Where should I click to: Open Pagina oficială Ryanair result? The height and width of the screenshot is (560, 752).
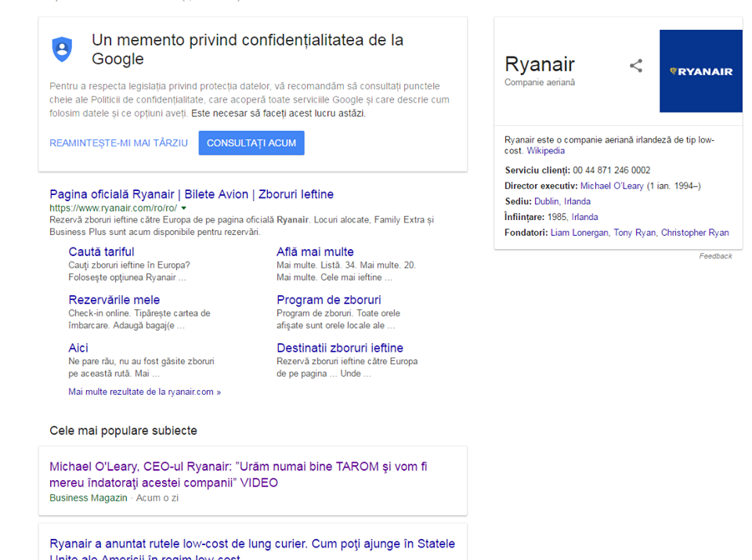[x=191, y=194]
